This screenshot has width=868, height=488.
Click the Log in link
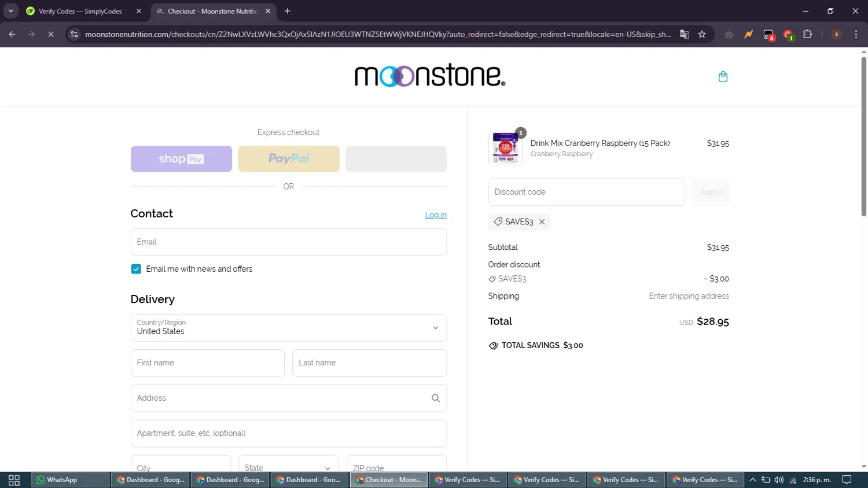pyautogui.click(x=436, y=215)
